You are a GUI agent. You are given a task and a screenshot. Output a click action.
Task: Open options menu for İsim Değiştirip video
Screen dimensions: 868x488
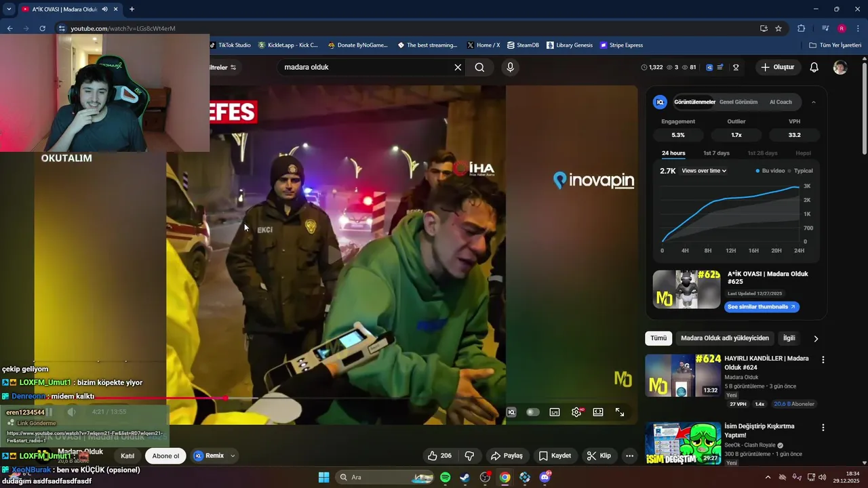point(823,428)
